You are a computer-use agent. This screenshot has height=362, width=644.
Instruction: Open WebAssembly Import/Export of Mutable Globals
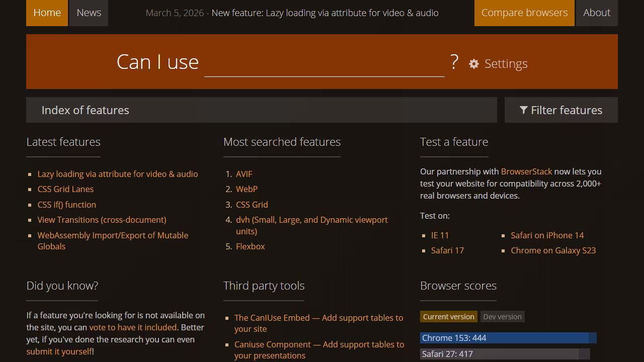click(x=113, y=241)
